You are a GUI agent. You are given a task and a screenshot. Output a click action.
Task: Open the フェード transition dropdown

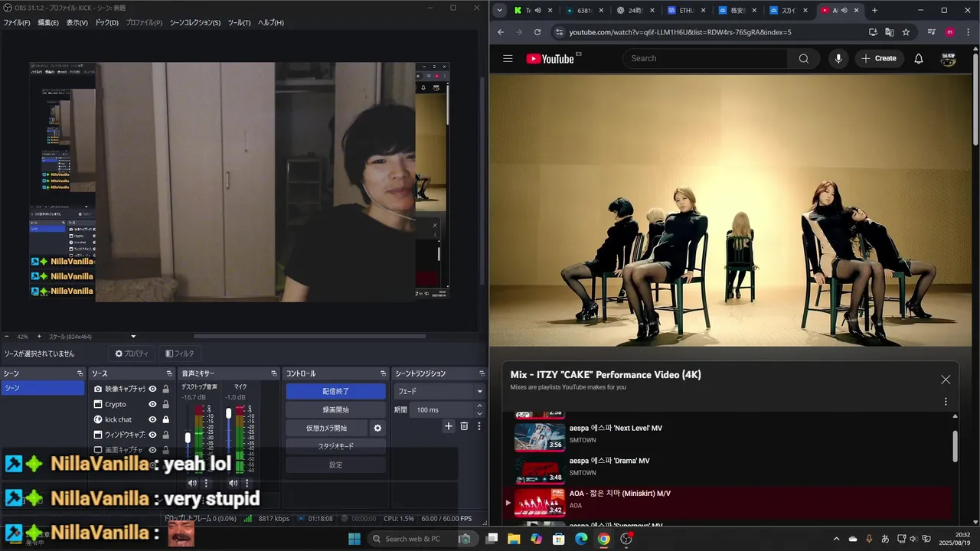pyautogui.click(x=439, y=391)
